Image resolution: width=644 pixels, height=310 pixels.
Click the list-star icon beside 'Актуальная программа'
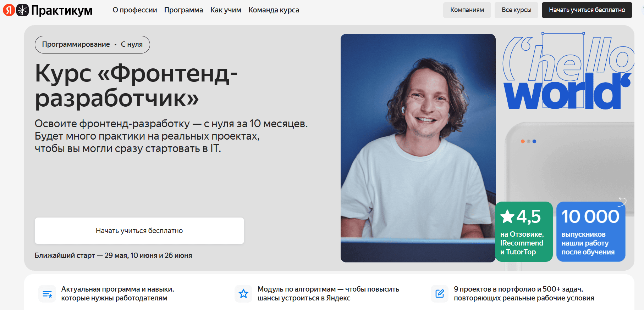(47, 294)
